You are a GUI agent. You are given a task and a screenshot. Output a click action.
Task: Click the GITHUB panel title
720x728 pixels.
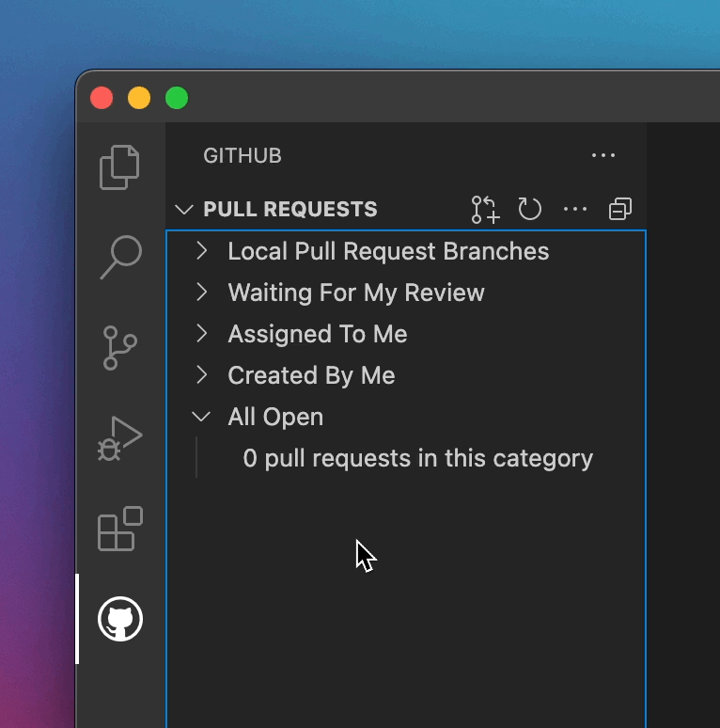[243, 155]
